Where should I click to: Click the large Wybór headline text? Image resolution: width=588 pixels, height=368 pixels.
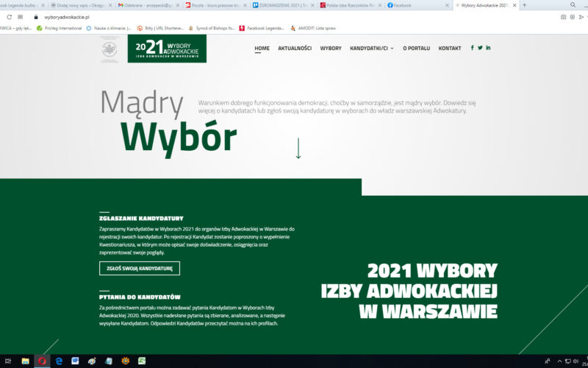coord(179,138)
